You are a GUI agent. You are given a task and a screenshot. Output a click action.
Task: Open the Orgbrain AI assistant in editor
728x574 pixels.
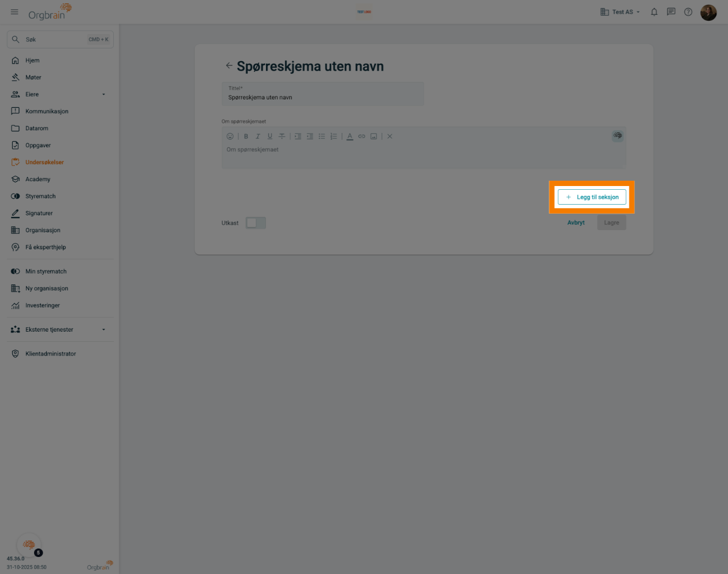click(x=617, y=136)
